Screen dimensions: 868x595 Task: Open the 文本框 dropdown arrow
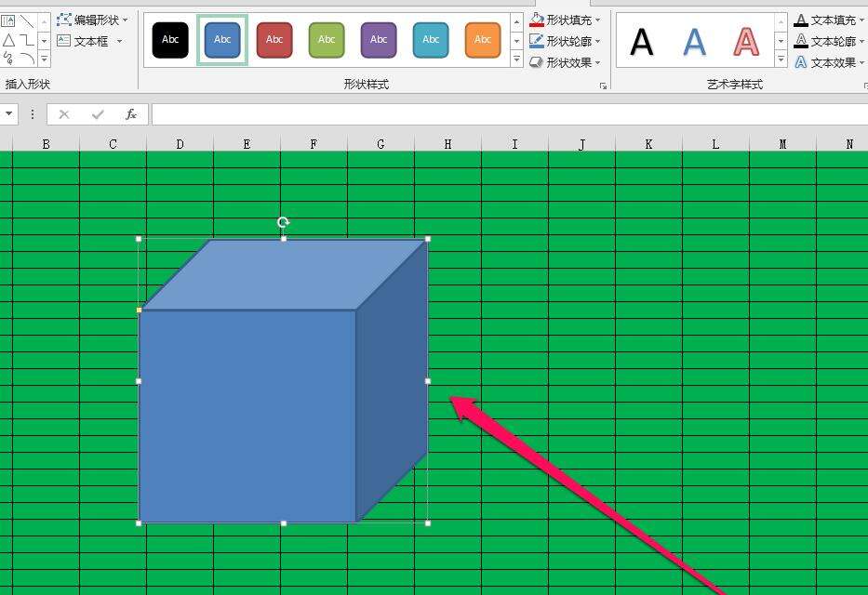119,41
